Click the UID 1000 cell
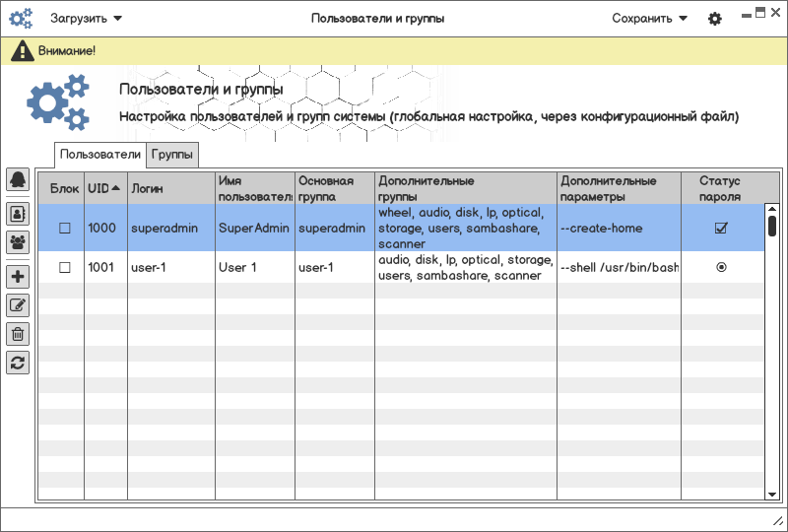Screen dimensions: 788x532 [105, 228]
